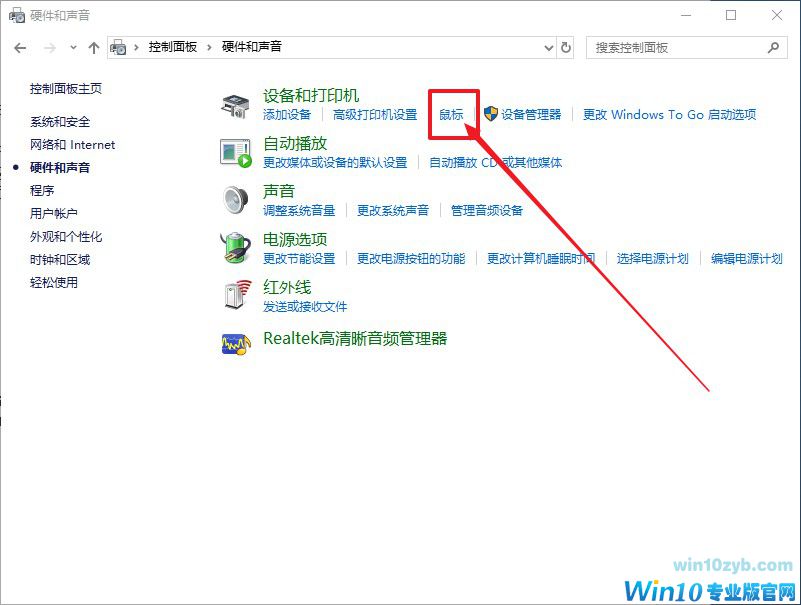Screen dimensions: 801x605
Task: Open Realtek高清晰音频管理器
Action: [x=355, y=338]
